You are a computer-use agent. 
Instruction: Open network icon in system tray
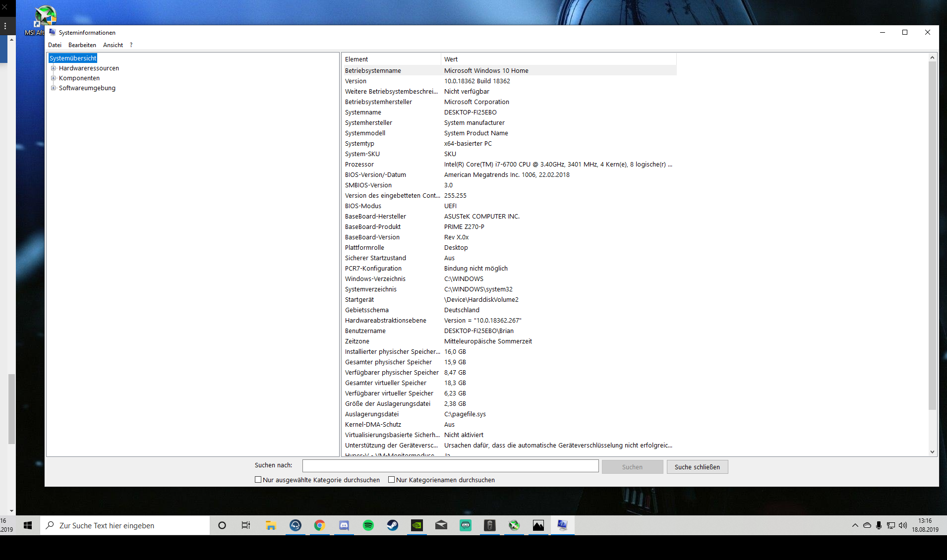[891, 525]
